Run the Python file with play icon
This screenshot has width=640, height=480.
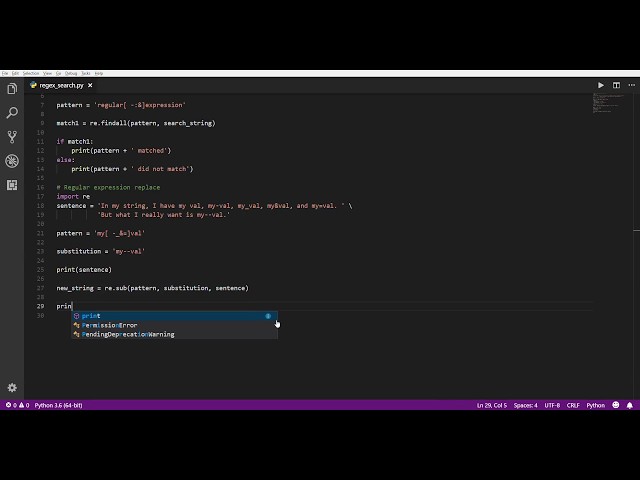[601, 85]
